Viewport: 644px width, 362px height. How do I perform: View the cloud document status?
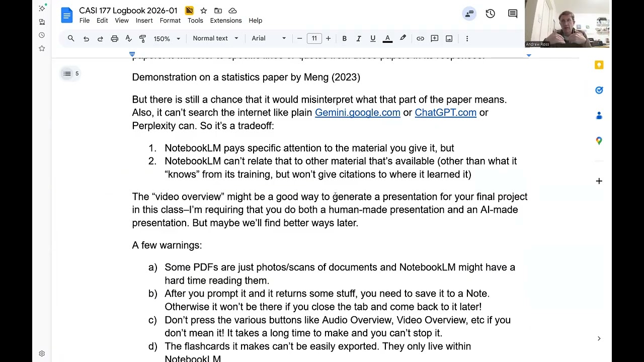(x=232, y=11)
